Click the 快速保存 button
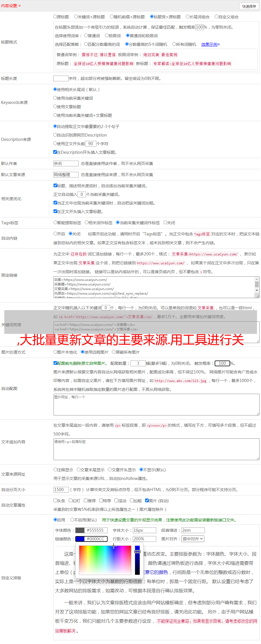 249,6
